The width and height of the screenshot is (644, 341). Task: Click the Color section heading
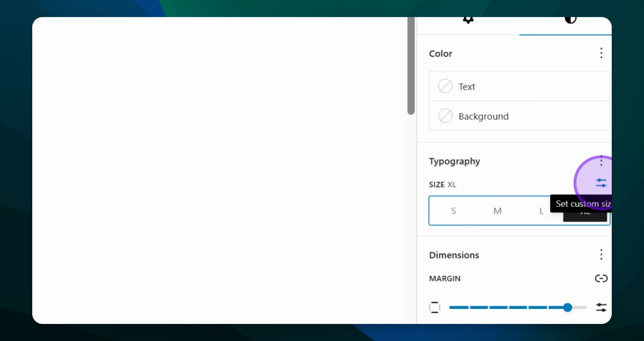tap(441, 54)
